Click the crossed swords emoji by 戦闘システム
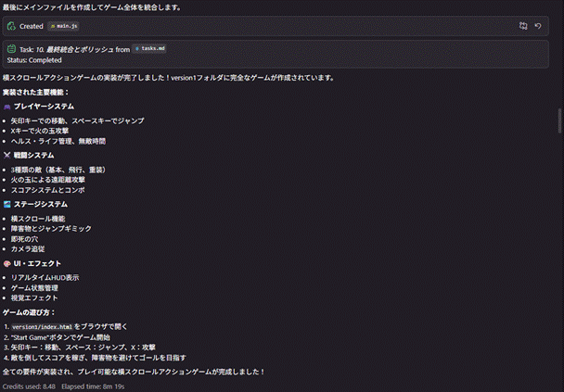Screen dimensions: 564x392 [x=7, y=155]
